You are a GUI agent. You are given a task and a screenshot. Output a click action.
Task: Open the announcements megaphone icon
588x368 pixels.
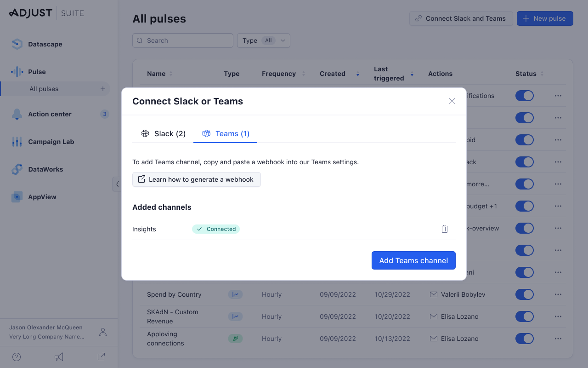click(59, 357)
